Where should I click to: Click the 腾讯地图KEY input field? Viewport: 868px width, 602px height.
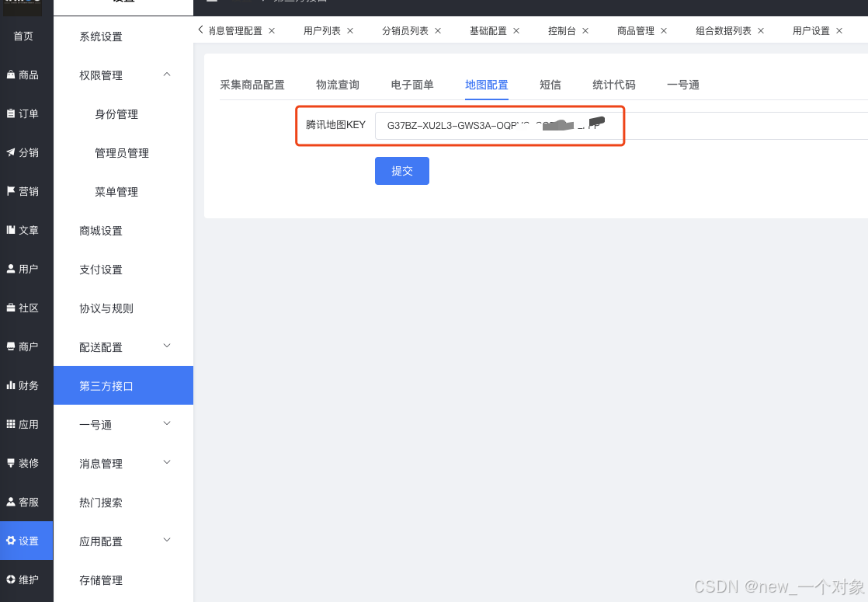pos(497,124)
